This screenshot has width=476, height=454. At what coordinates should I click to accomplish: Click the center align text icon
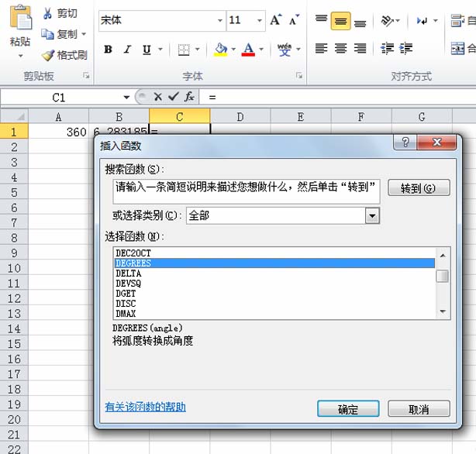coord(340,48)
